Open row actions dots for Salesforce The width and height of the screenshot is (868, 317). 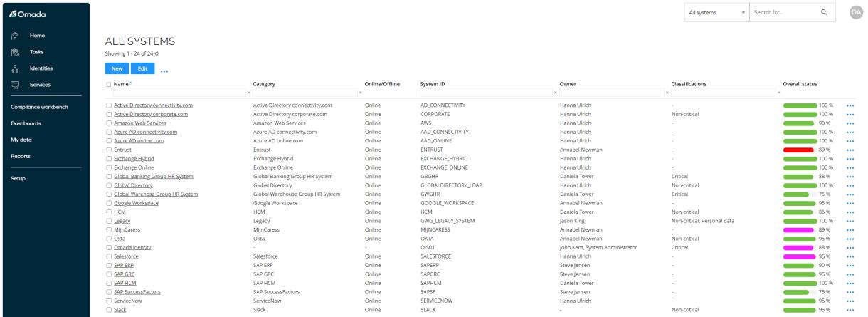pos(850,256)
